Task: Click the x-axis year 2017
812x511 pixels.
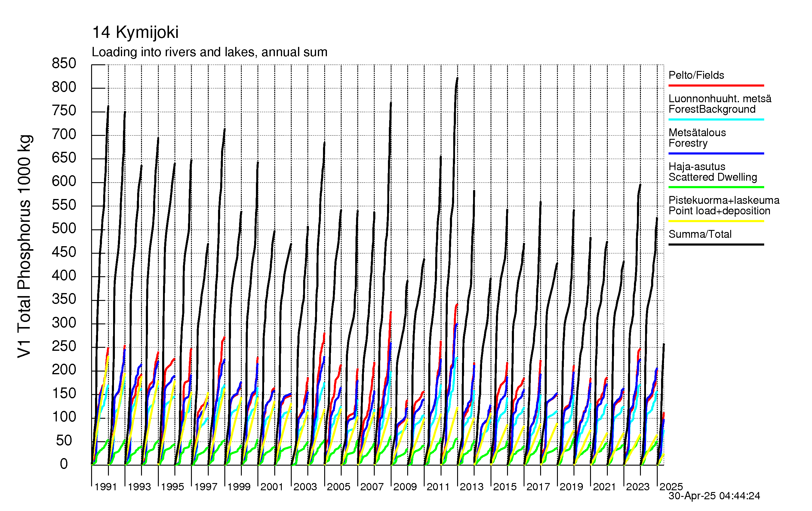Action: tap(538, 487)
